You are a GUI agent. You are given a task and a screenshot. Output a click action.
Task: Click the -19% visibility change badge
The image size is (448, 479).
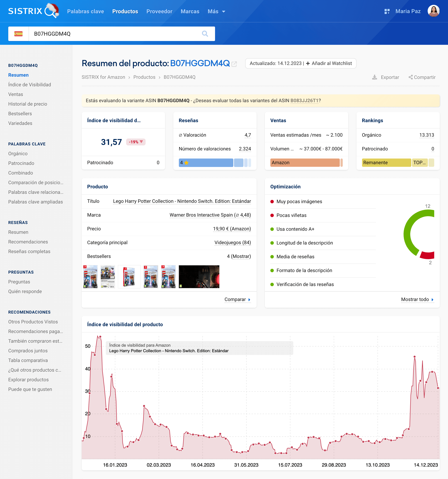pyautogui.click(x=136, y=142)
